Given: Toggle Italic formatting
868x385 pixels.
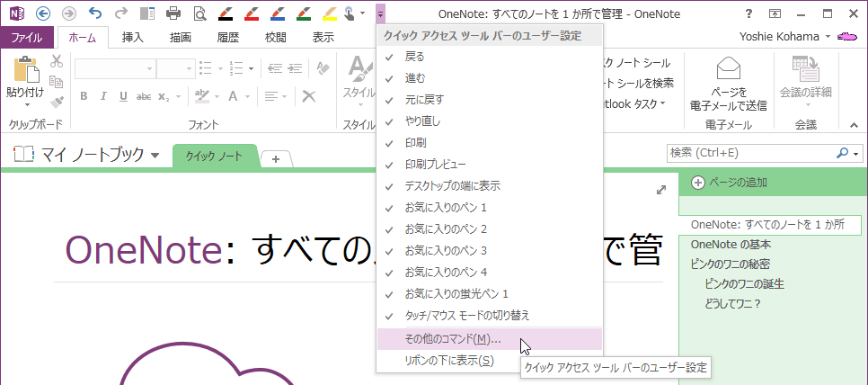Looking at the screenshot, I should (103, 96).
